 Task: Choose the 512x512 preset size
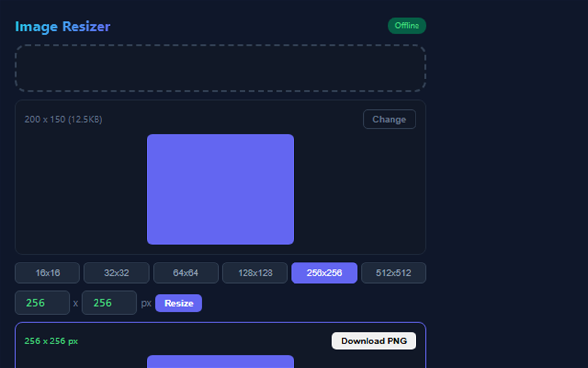[393, 273]
